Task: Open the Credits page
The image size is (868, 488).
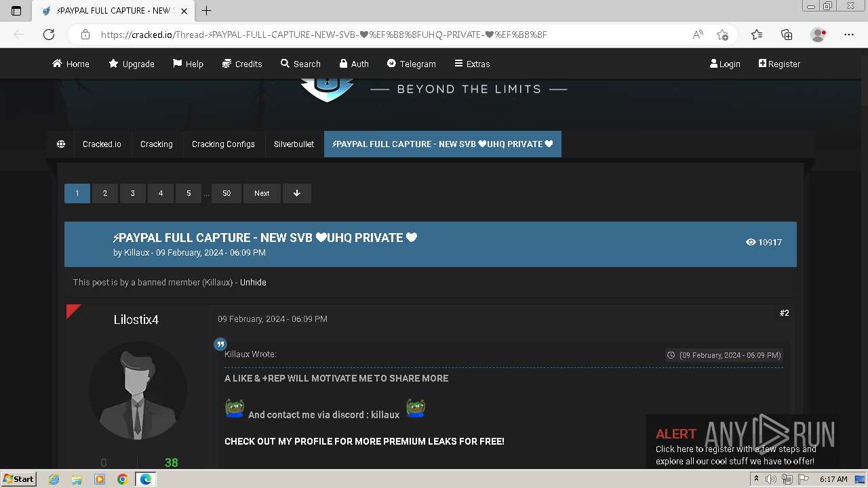Action: (x=242, y=64)
